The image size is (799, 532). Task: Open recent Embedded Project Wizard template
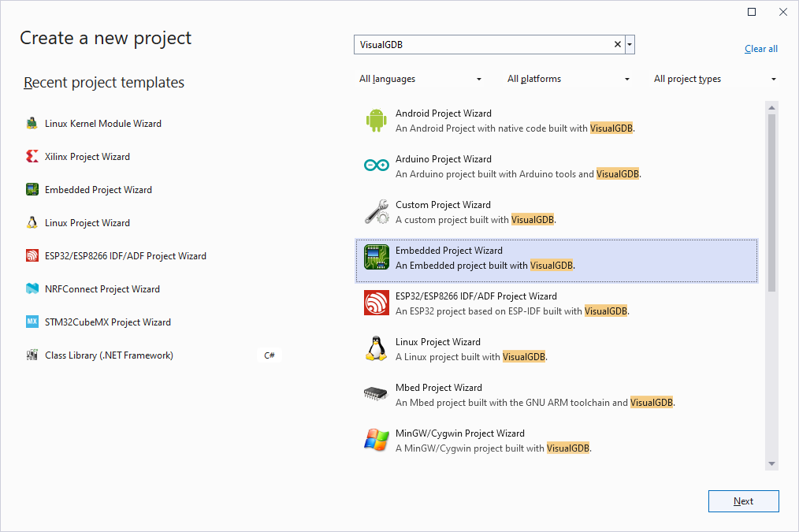98,190
